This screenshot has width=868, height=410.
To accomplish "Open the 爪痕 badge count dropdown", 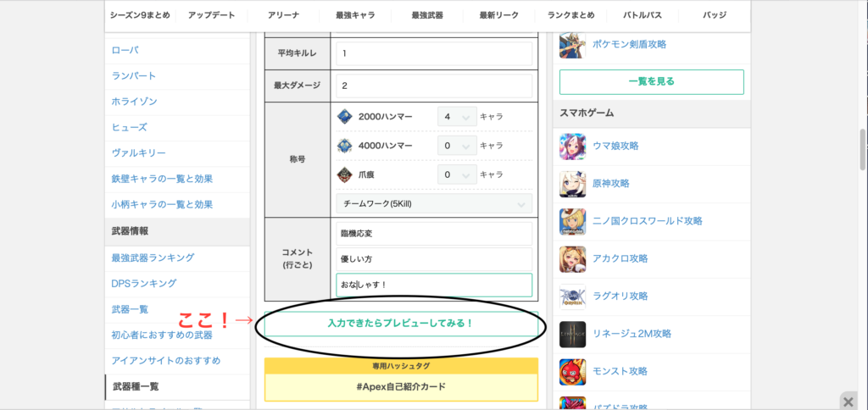I will pyautogui.click(x=457, y=175).
